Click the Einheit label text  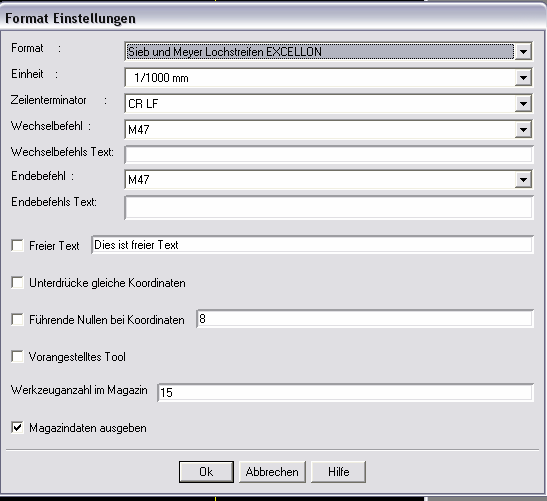click(27, 74)
